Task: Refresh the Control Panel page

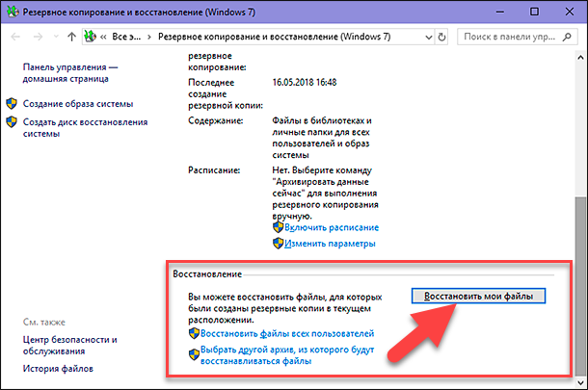Action: 441,38
